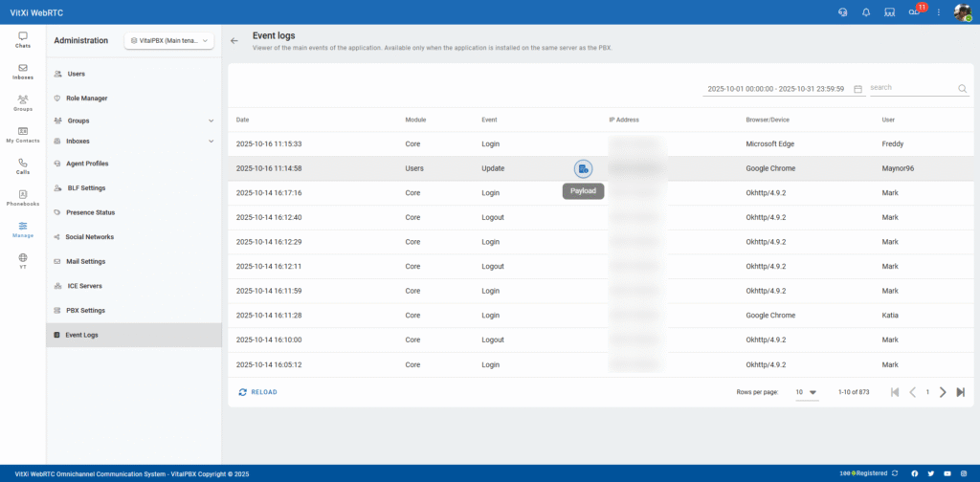Click the back arrow beside Event logs
Image resolution: width=980 pixels, height=482 pixels.
(x=235, y=41)
